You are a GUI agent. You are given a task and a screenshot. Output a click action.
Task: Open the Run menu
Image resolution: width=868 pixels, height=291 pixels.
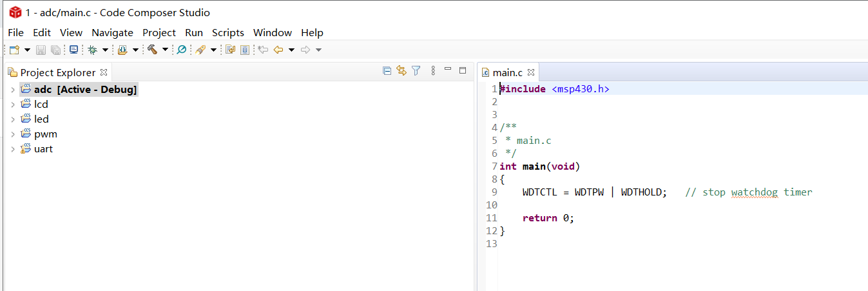pyautogui.click(x=193, y=32)
